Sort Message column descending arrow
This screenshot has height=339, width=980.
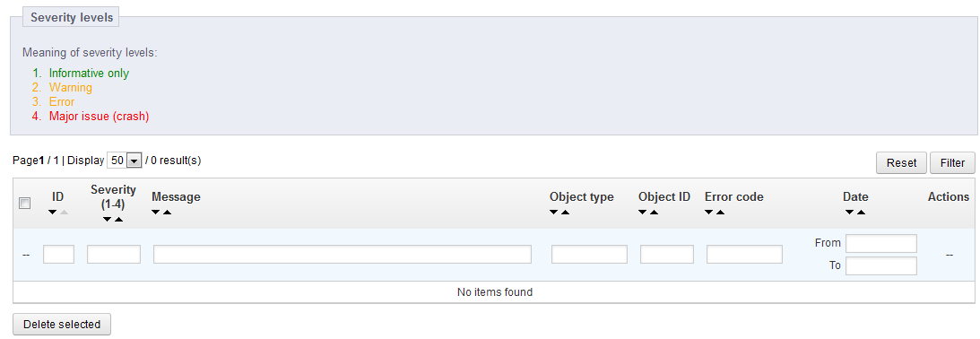(x=156, y=213)
